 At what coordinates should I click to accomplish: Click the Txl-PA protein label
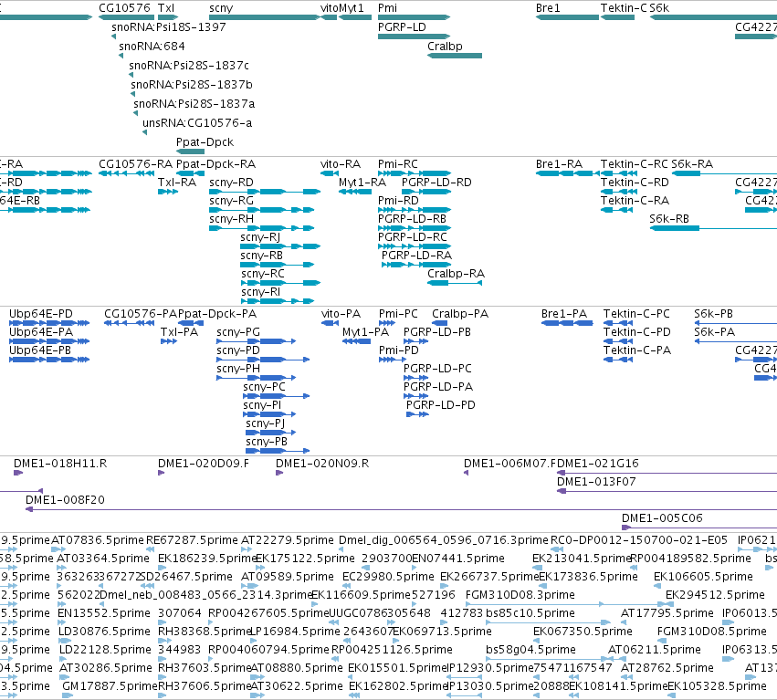point(179,332)
